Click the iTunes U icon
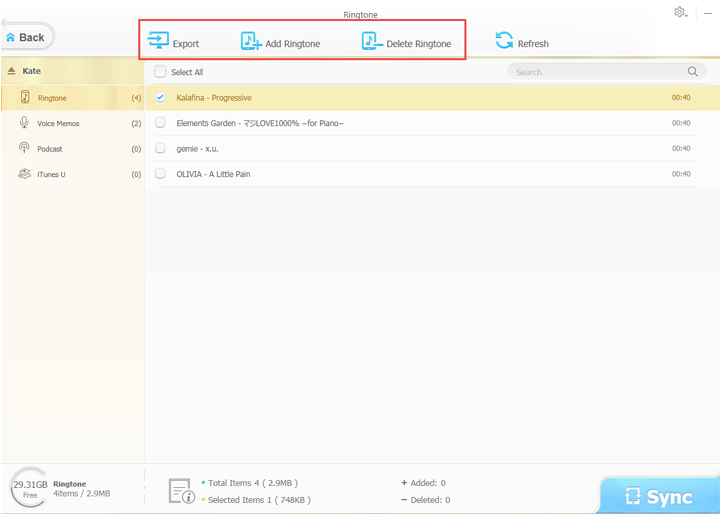The width and height of the screenshot is (723, 516). pyautogui.click(x=24, y=174)
